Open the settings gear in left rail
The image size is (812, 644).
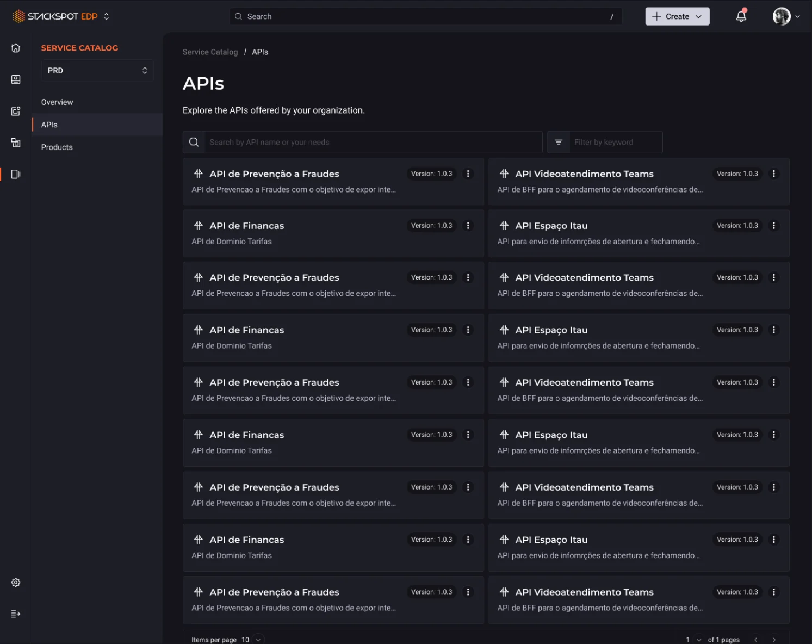click(x=16, y=583)
